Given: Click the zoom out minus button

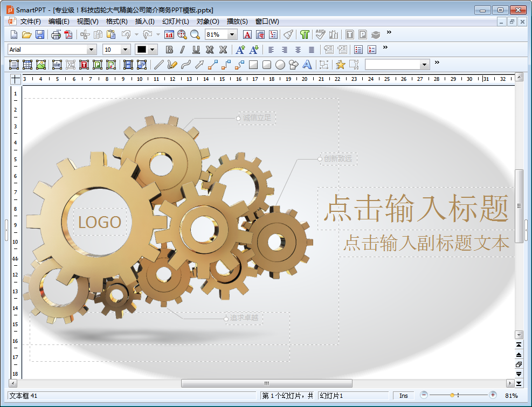Looking at the screenshot, I should (x=424, y=395).
